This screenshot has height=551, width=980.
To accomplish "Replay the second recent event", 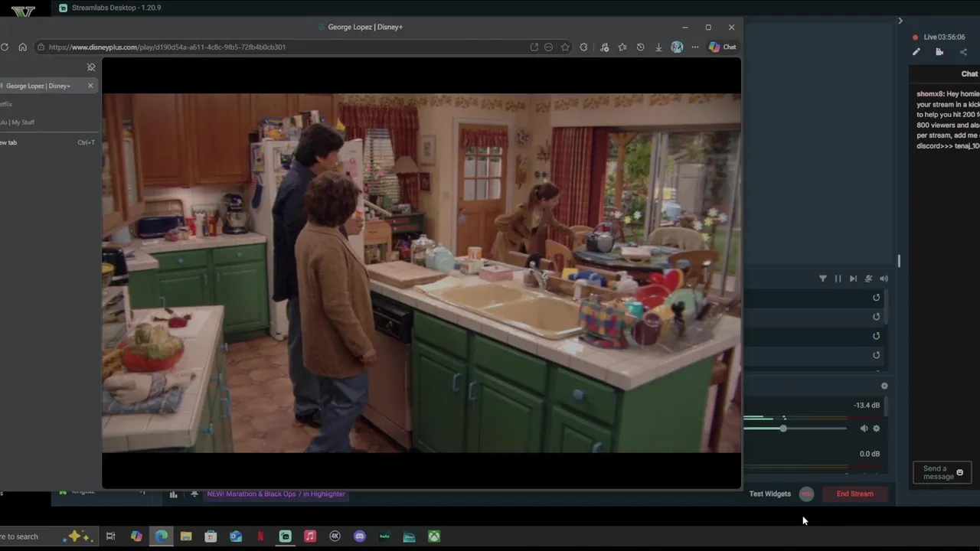I will [x=876, y=317].
